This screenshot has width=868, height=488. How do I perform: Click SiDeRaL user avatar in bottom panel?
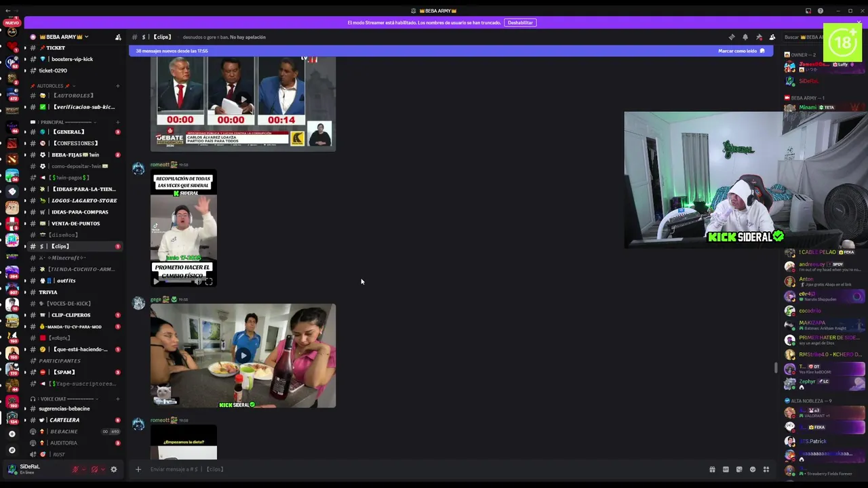pos(12,469)
